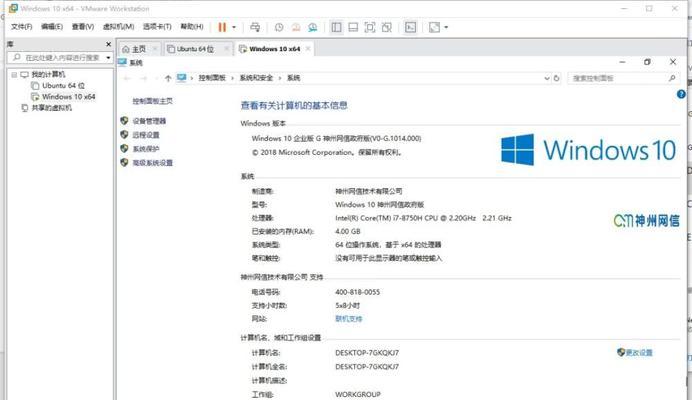
Task: Open the snapshot manager
Action: (312, 27)
